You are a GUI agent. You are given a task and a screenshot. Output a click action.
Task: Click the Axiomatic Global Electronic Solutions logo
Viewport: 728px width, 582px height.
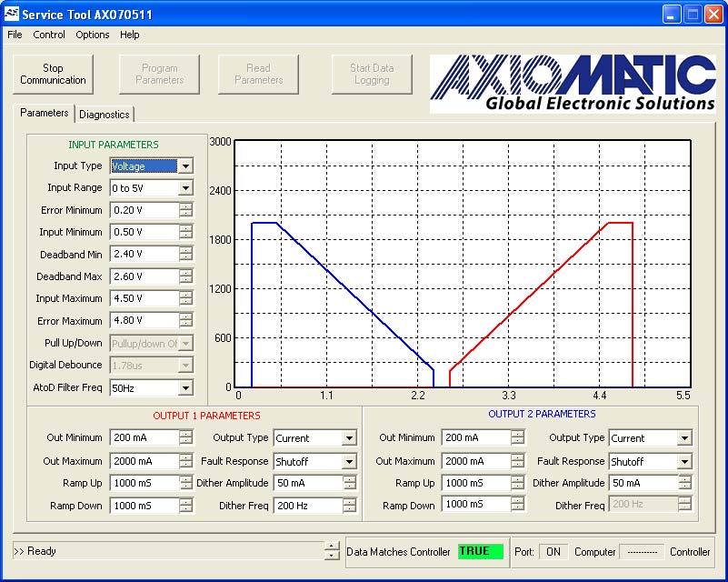573,84
